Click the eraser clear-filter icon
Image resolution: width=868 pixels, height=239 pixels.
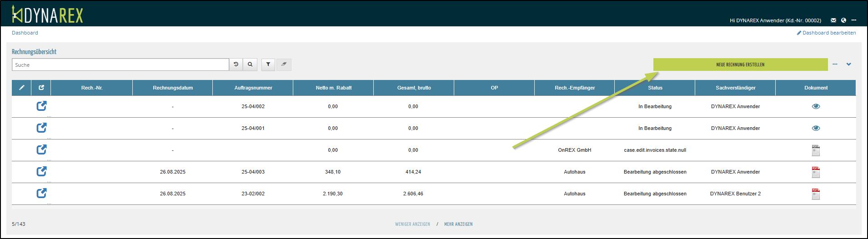284,65
